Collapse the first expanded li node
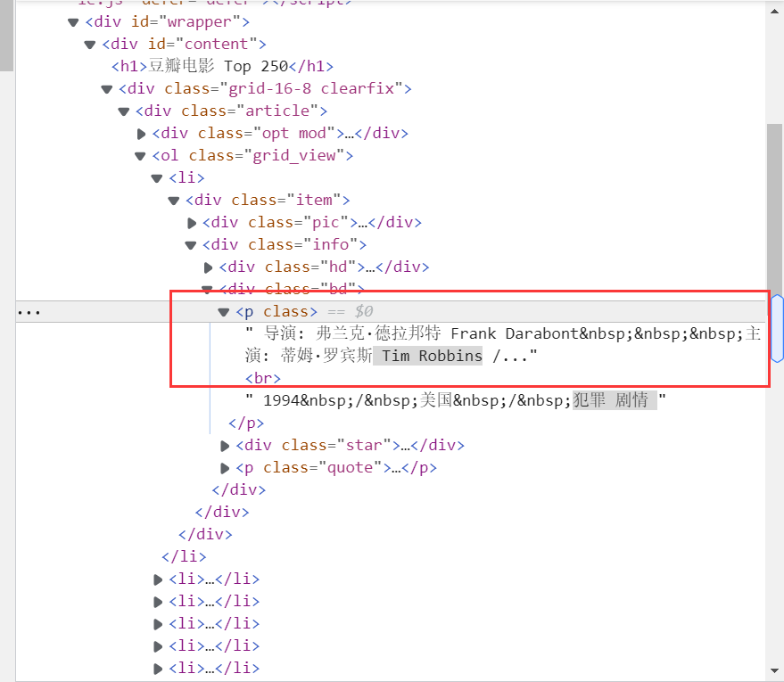Image resolution: width=784 pixels, height=682 pixels. coord(157,178)
